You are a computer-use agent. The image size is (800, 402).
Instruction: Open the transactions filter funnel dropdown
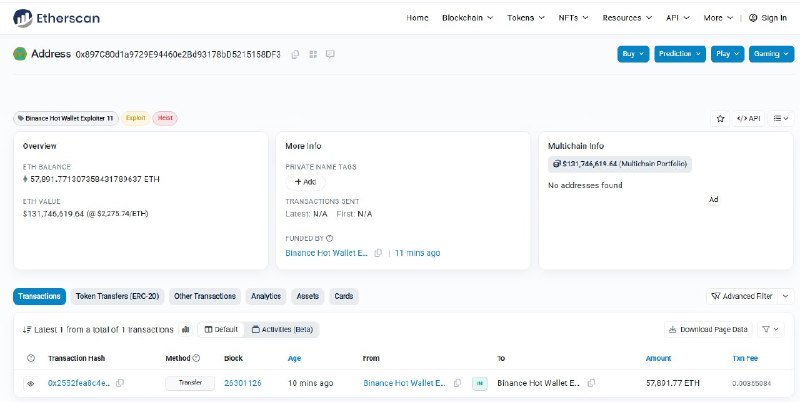(x=770, y=330)
